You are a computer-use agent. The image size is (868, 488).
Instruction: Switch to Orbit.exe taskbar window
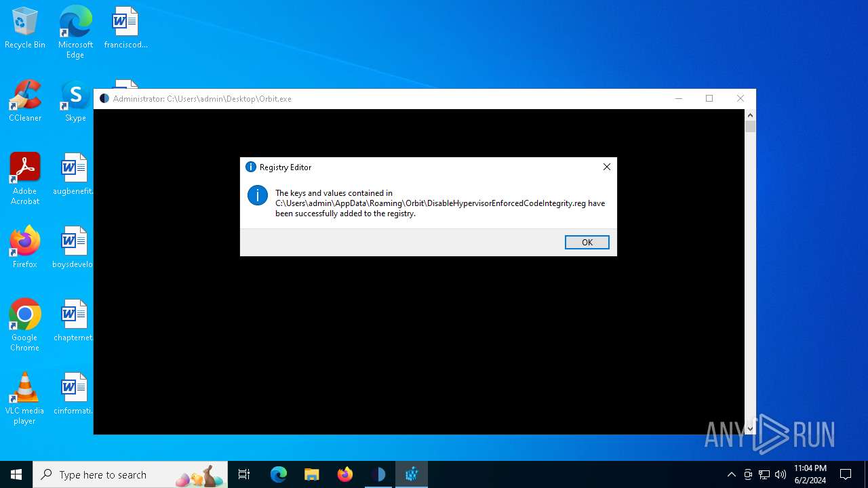tap(378, 474)
